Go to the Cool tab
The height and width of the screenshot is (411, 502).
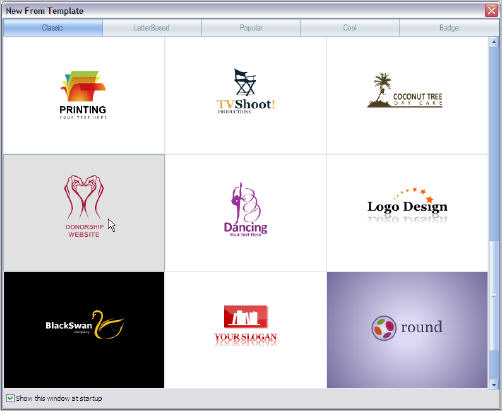[x=350, y=28]
